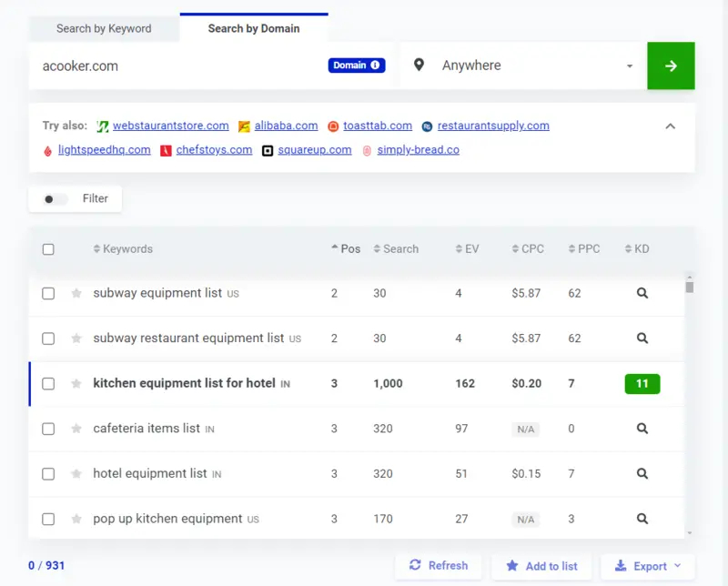Toggle the Filter switch
The image size is (728, 586).
click(55, 199)
